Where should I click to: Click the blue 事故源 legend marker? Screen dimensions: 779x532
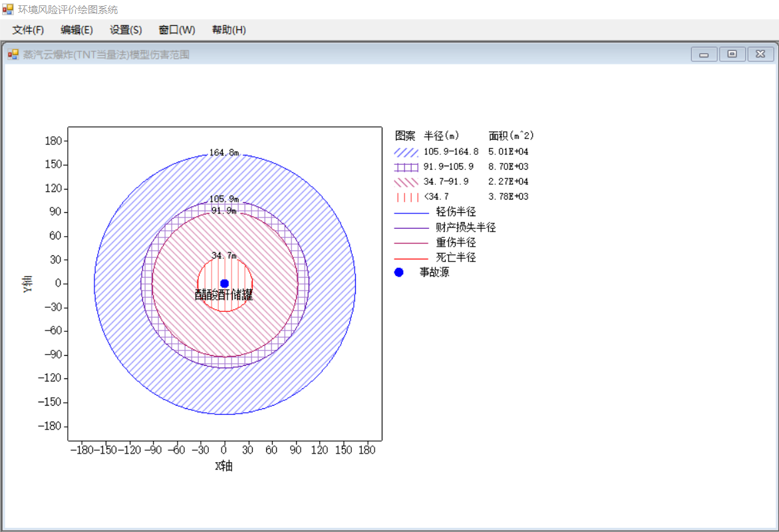399,272
